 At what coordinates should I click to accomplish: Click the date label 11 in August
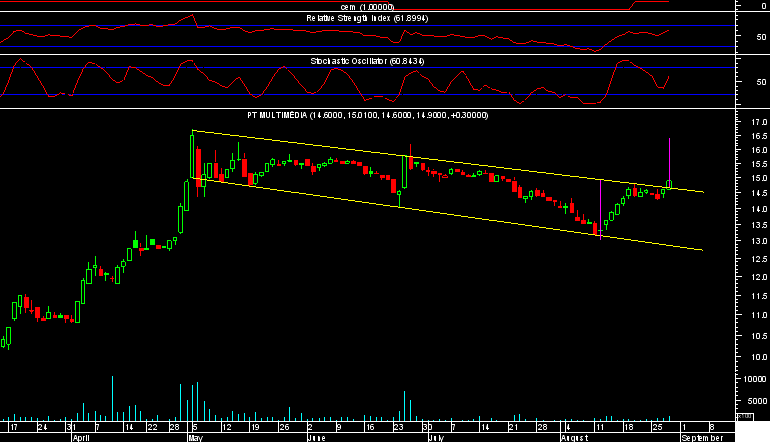point(600,427)
